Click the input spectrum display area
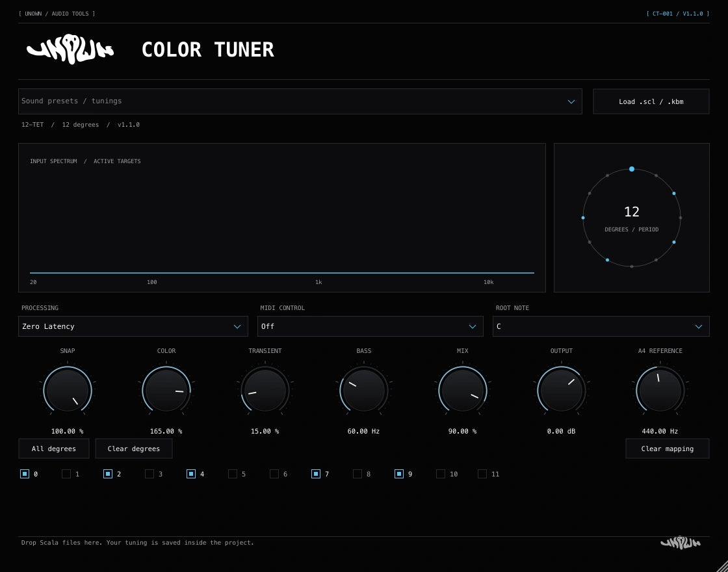Screen dimensions: 728x572 coord(282,218)
